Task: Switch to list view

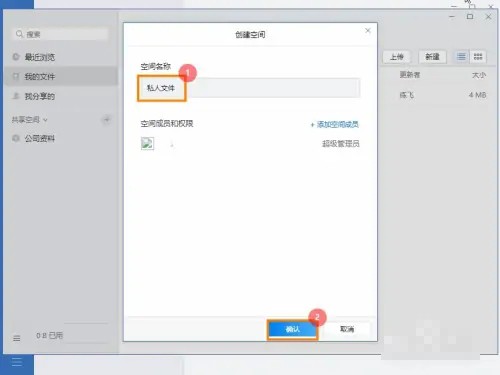Action: [x=461, y=57]
